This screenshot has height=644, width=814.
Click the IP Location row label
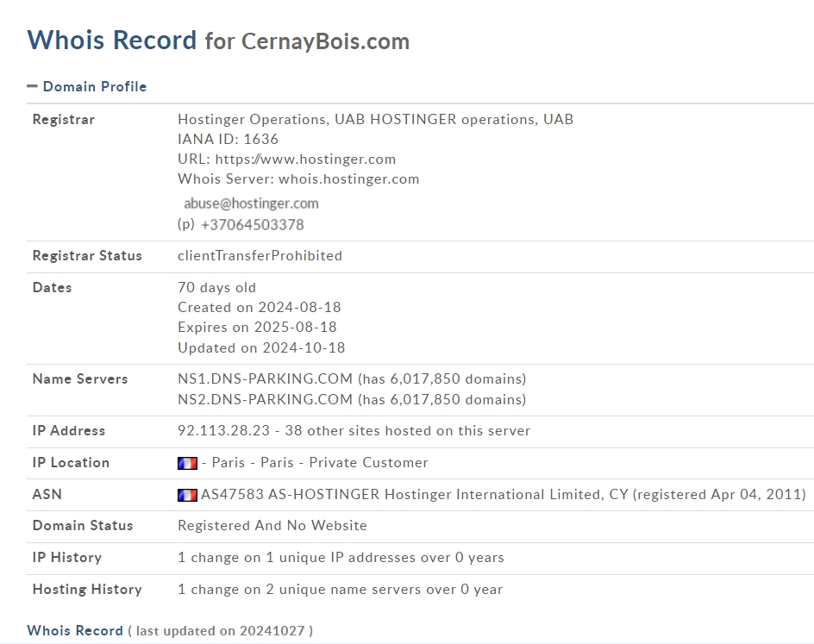[x=71, y=462]
